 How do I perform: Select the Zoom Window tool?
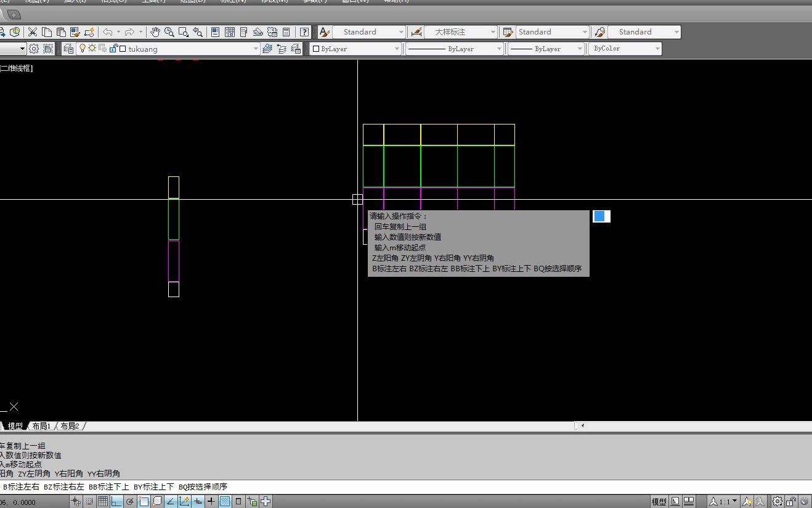pyautogui.click(x=184, y=32)
